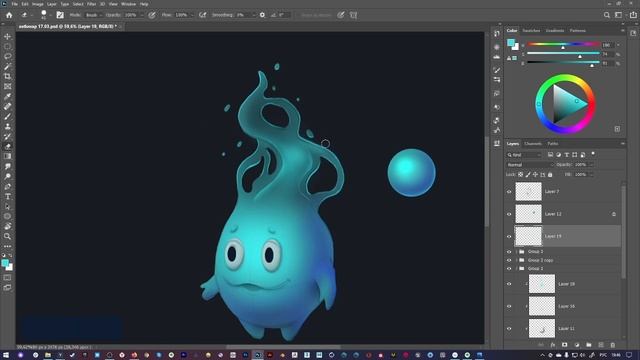Click the Hue slider in Color panel

click(x=563, y=44)
